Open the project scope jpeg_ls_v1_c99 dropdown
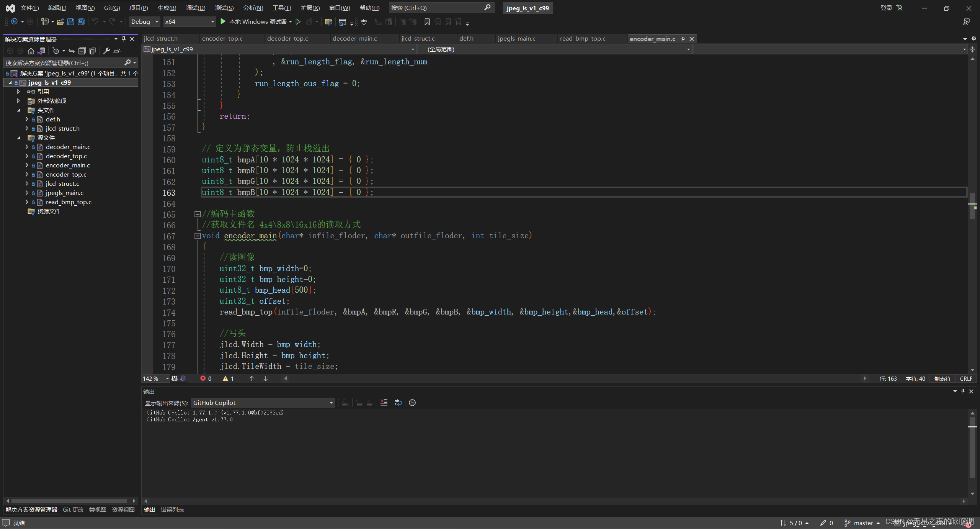The height and width of the screenshot is (529, 980). point(279,49)
